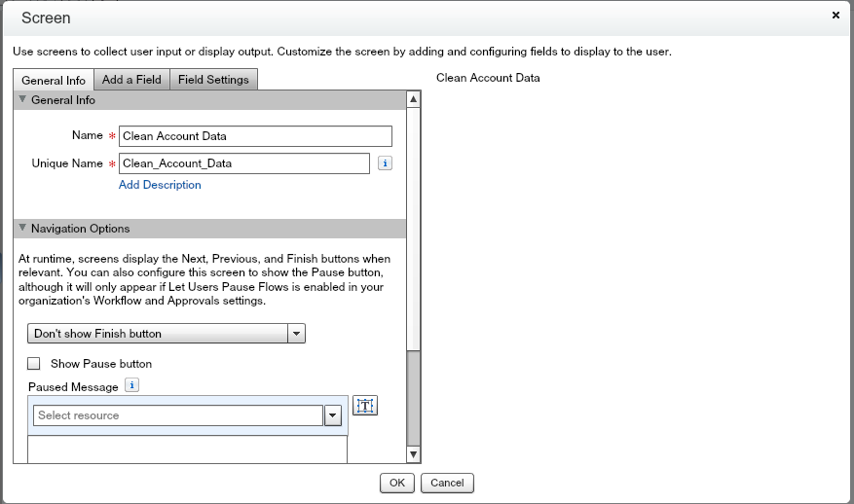Open the Select resource dropdown arrow
The image size is (854, 504).
(x=332, y=415)
